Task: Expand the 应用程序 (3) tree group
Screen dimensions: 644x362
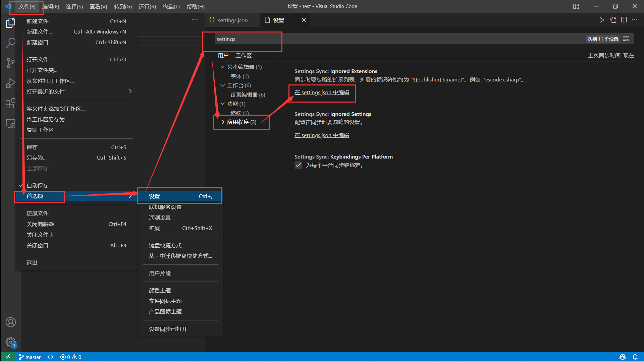Action: point(222,122)
